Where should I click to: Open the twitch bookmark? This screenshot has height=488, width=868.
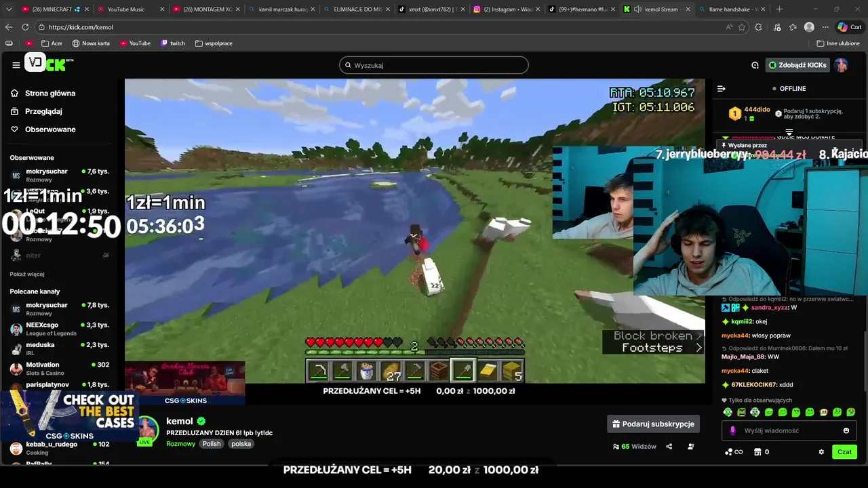coord(173,43)
